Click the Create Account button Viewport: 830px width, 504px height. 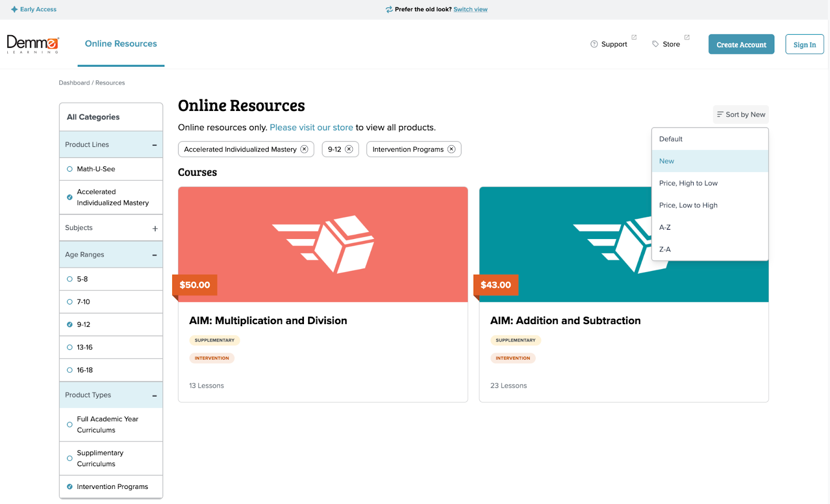tap(741, 45)
